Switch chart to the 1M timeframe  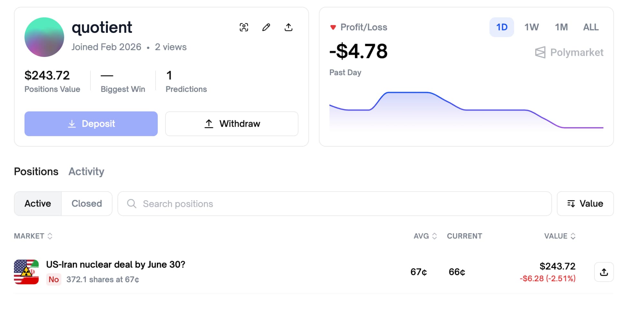point(561,27)
